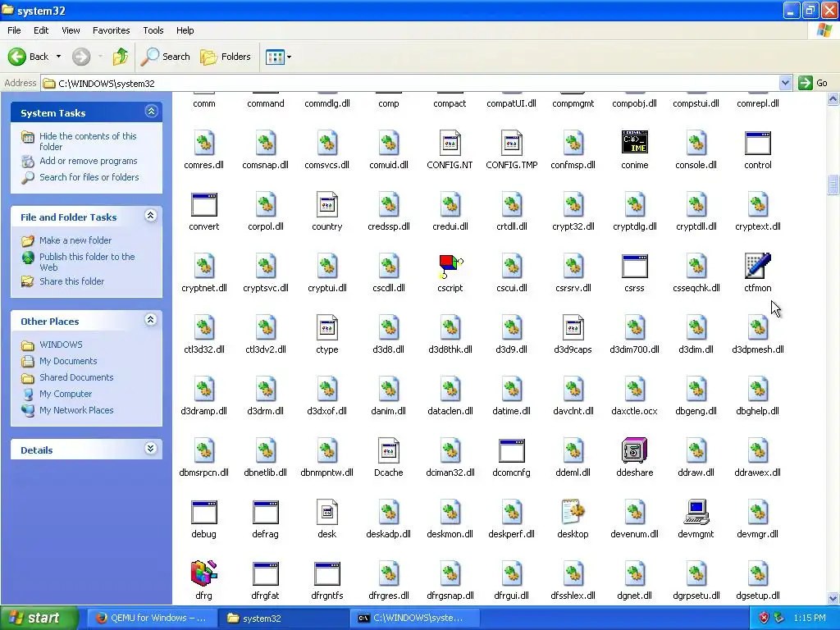Open the Start menu

click(x=39, y=618)
